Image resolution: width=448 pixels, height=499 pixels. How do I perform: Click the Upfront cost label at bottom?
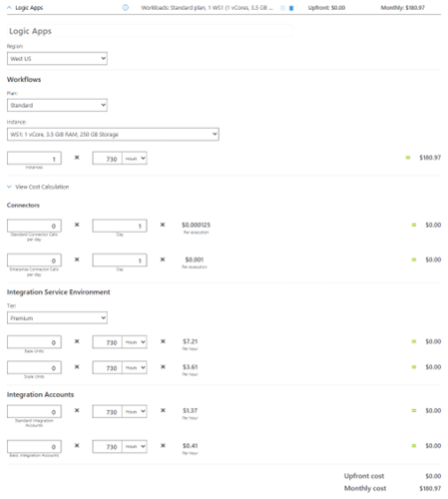(364, 476)
